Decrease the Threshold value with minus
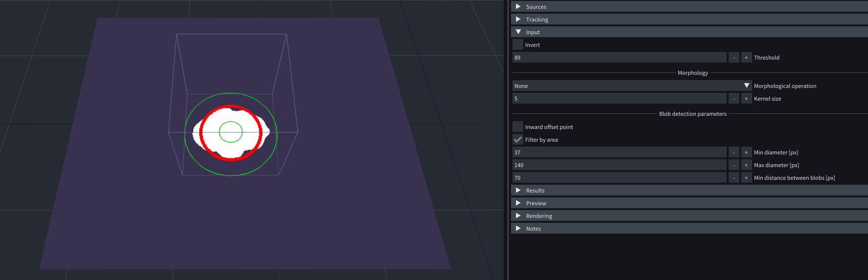This screenshot has width=868, height=280. [734, 57]
